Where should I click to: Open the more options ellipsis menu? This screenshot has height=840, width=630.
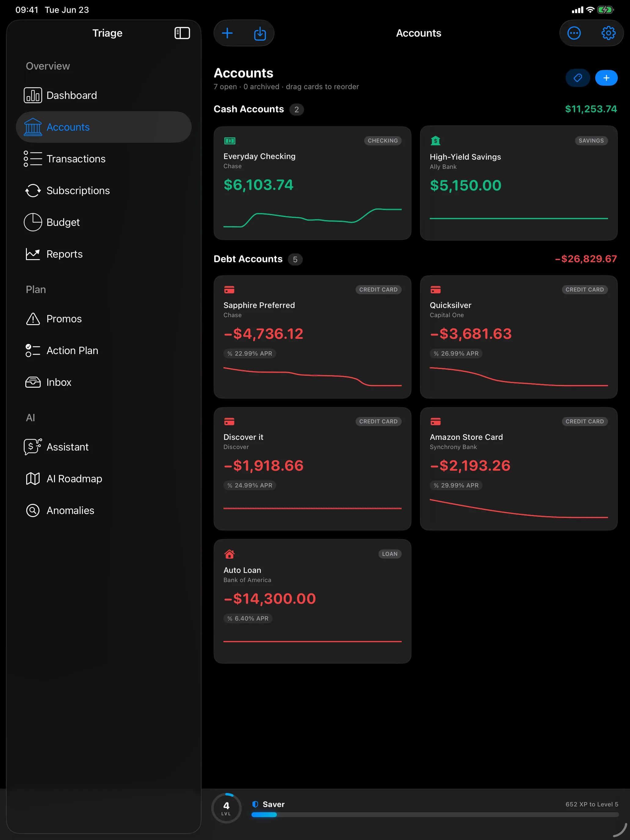pos(574,33)
